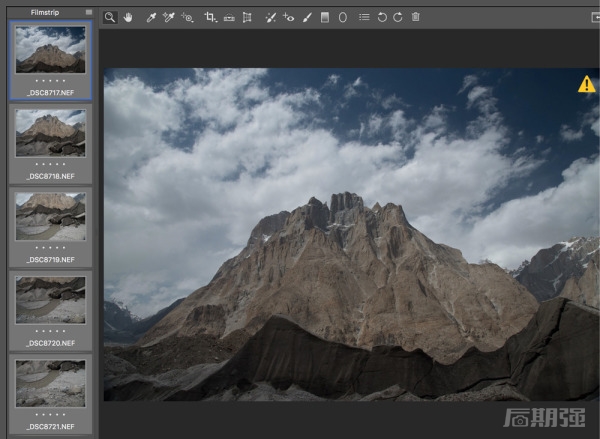Set star rating under _DSC8721.NEF thumbnail

[x=51, y=415]
